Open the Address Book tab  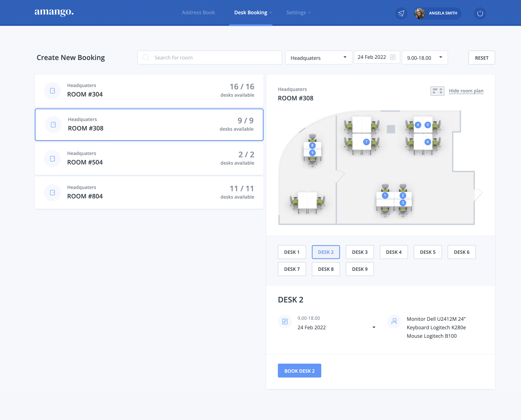198,13
